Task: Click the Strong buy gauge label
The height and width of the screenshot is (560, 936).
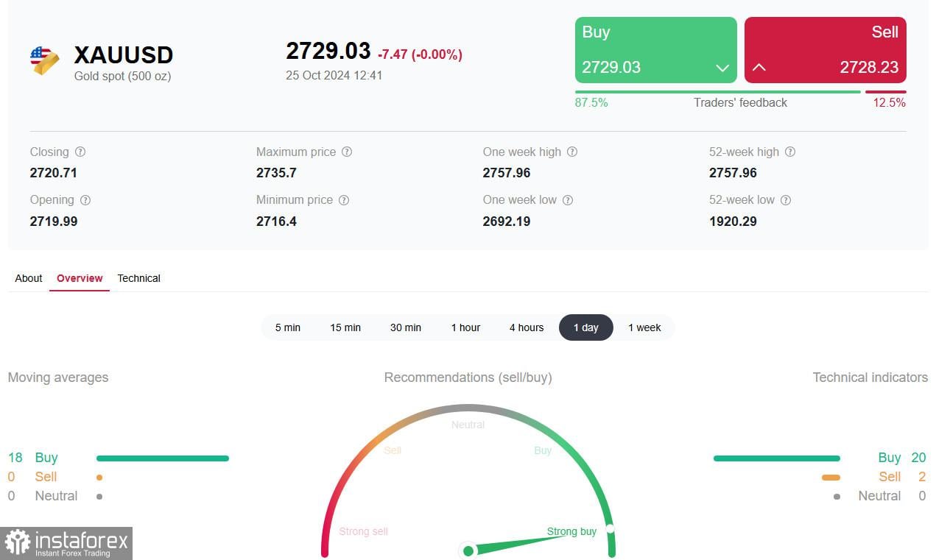Action: (571, 531)
